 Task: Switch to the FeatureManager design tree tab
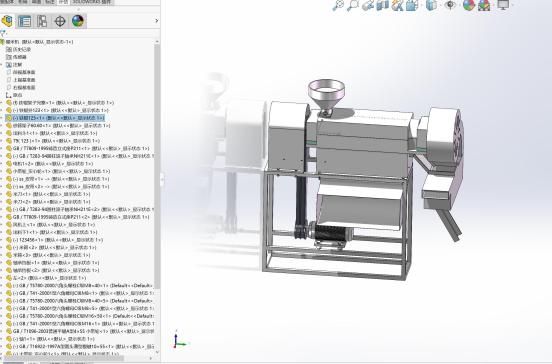point(7,21)
